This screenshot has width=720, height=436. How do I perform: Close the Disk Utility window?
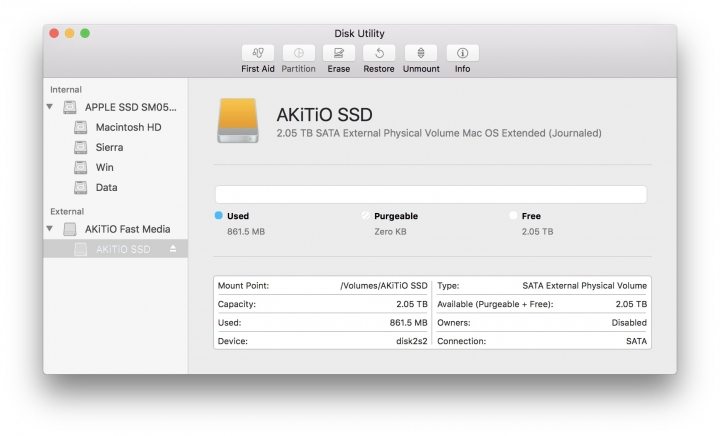[54, 33]
